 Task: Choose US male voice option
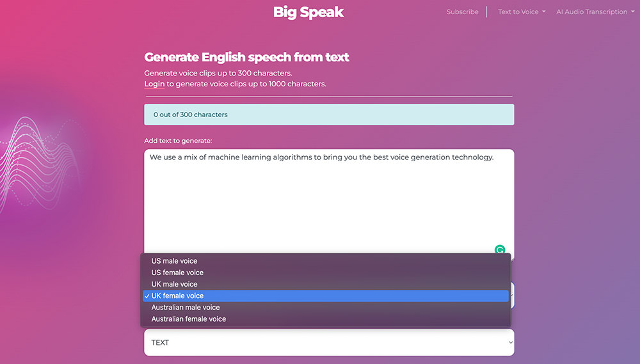click(x=326, y=261)
